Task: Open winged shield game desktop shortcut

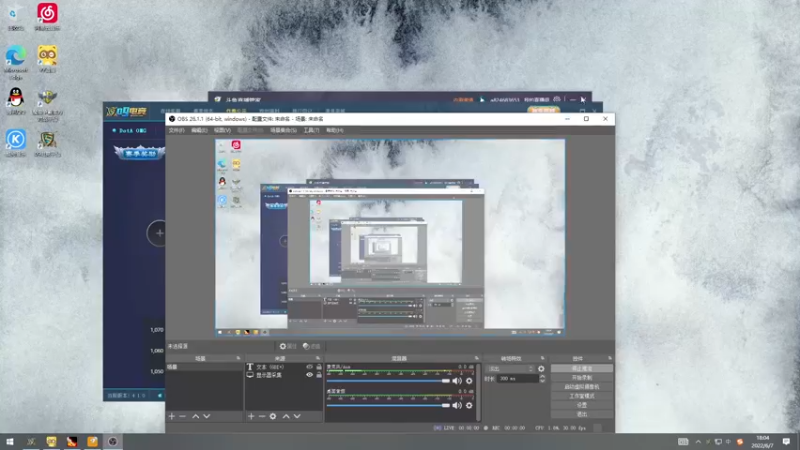Action: click(47, 105)
